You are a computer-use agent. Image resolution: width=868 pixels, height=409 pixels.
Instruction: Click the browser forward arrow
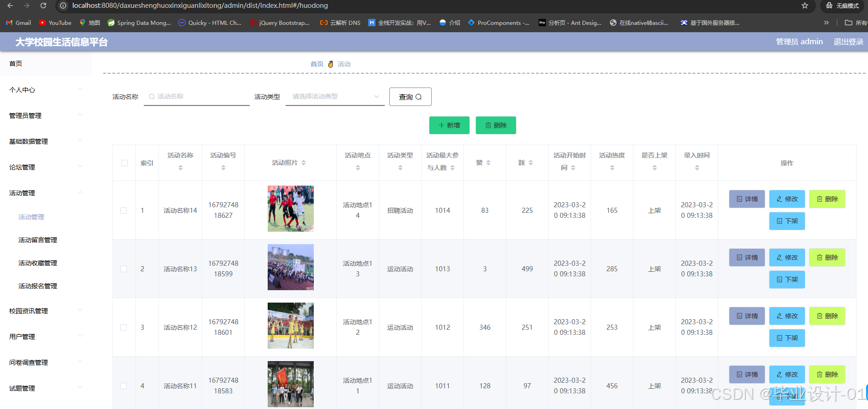(27, 6)
